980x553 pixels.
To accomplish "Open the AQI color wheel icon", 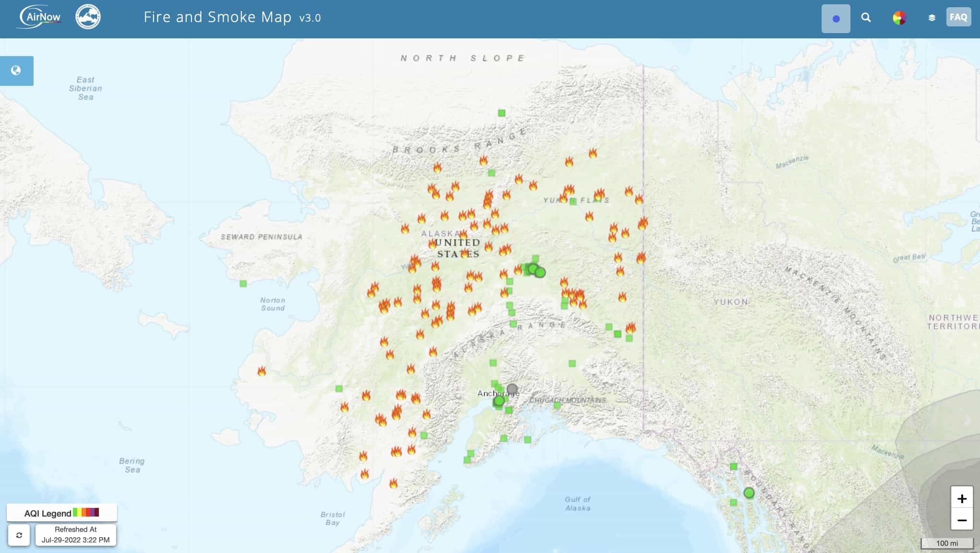I will click(x=899, y=18).
